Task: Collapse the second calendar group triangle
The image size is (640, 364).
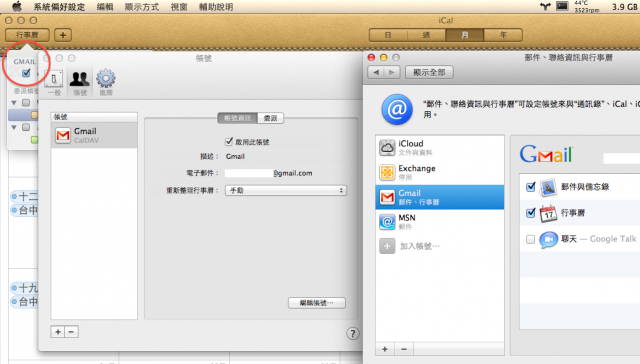Action: pos(14,127)
